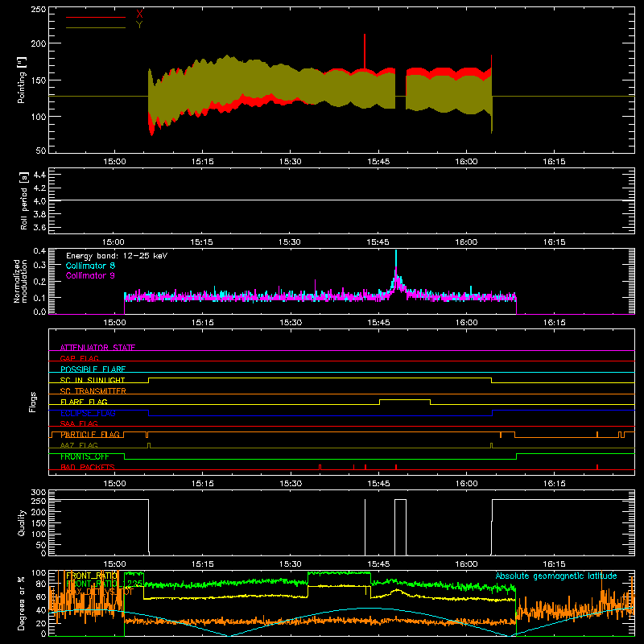This screenshot has width=644, height=644.
Task: Click the FLARE_FLAG label
Action: click(84, 402)
